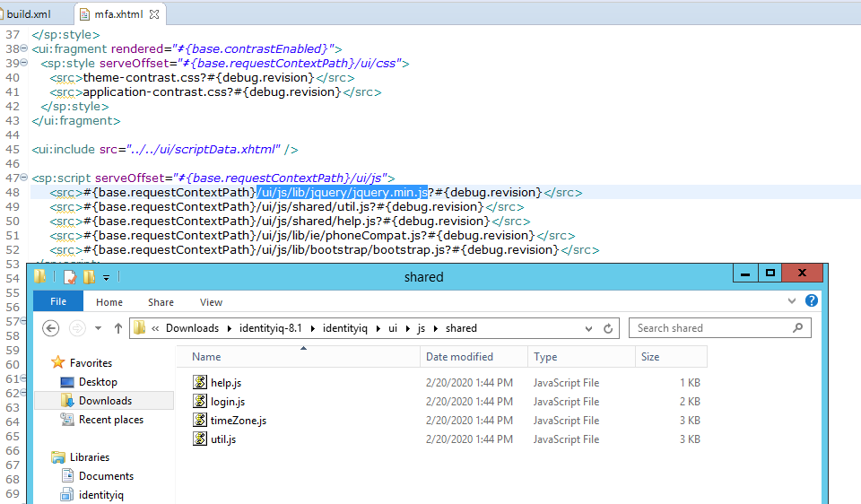Click the Up one level arrow
Viewport: 861px width, 504px height.
click(x=117, y=328)
